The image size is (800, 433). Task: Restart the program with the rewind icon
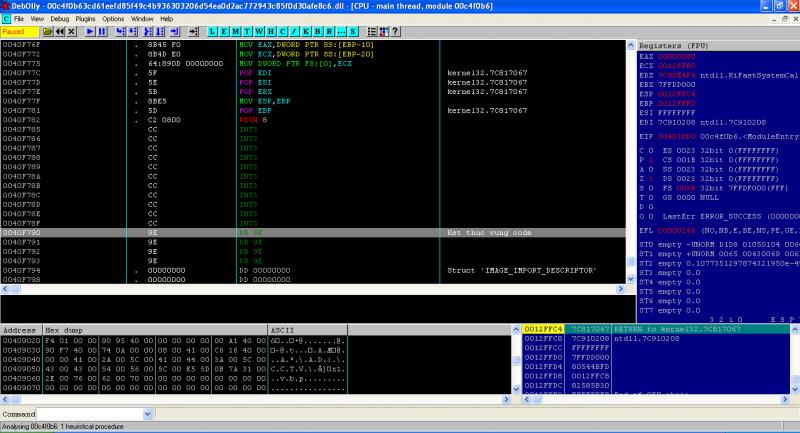pyautogui.click(x=60, y=32)
